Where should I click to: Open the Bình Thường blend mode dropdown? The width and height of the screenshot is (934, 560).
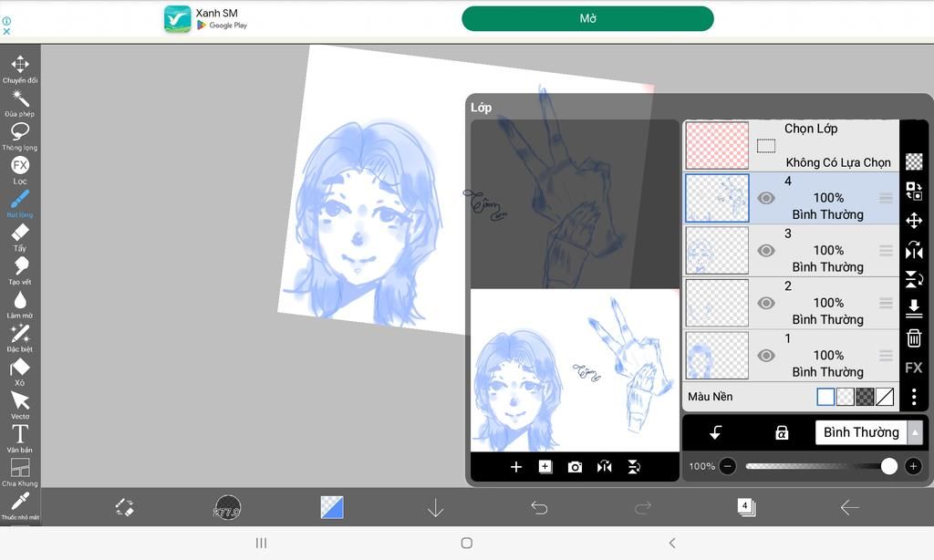click(867, 432)
